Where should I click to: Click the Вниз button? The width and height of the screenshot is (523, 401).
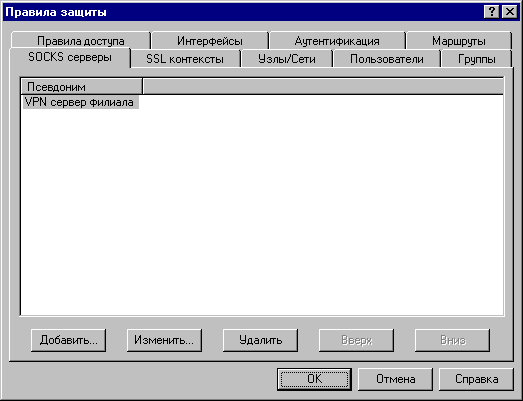[x=452, y=340]
